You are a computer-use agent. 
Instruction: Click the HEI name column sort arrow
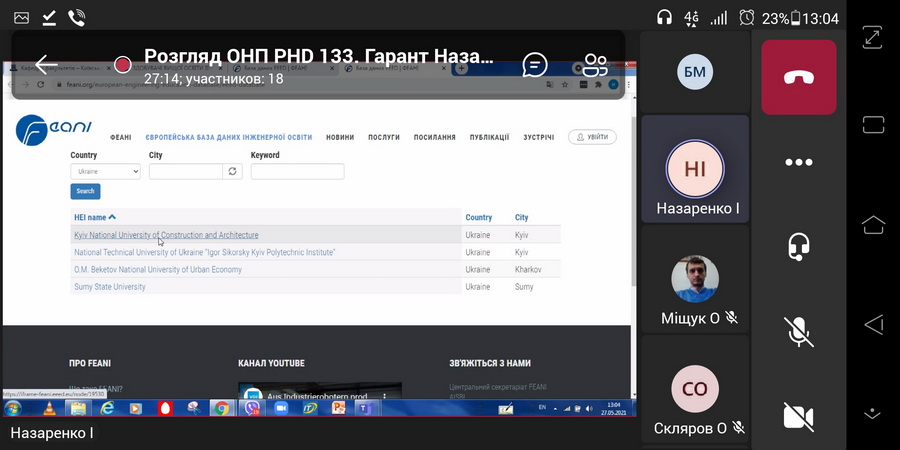(x=112, y=217)
